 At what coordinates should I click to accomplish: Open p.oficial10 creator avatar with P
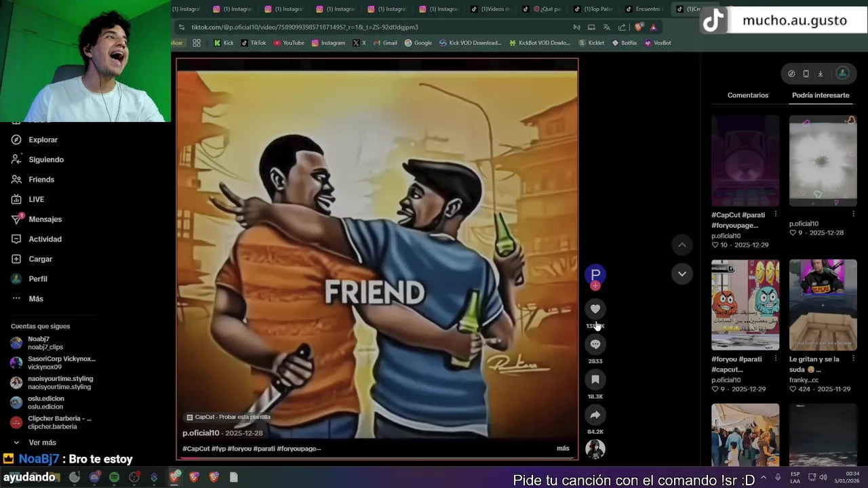(595, 274)
